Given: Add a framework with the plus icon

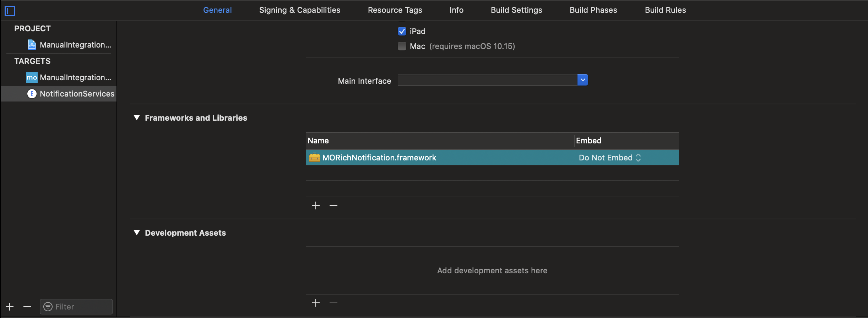Looking at the screenshot, I should click(x=315, y=205).
